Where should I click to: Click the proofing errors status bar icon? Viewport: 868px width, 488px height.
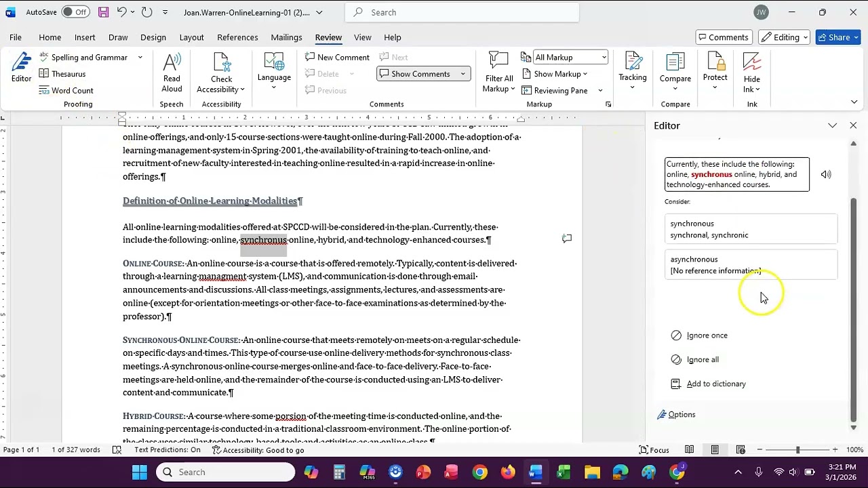117,450
